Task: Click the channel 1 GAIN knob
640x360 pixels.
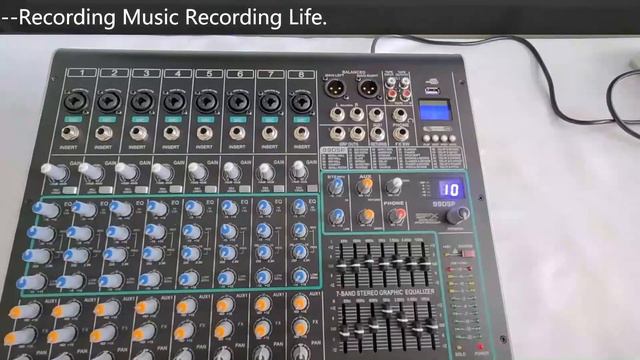Action: click(53, 171)
